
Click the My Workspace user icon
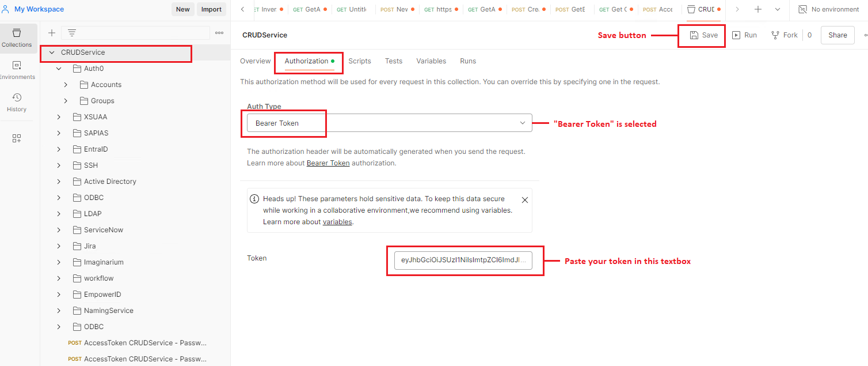pyautogui.click(x=6, y=9)
